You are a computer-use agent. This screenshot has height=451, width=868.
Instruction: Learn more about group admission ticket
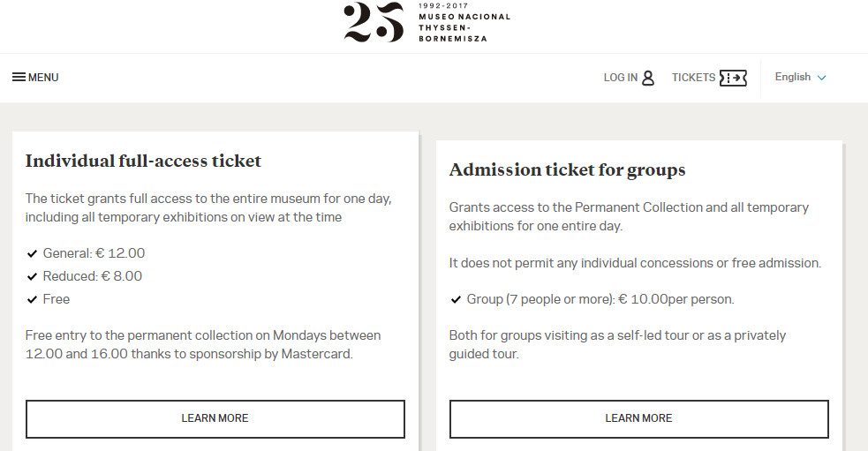[x=638, y=419]
